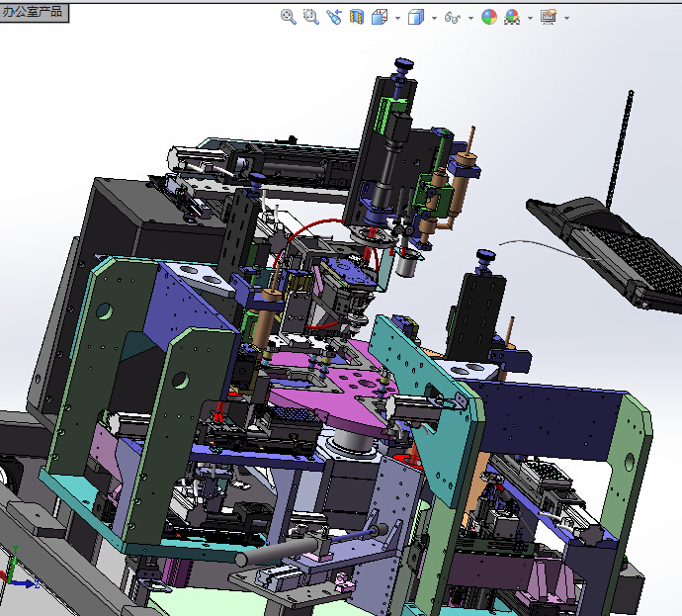Viewport: 682px width, 616px height.
Task: Expand the View Orientation dropdown arrow
Action: tap(396, 18)
